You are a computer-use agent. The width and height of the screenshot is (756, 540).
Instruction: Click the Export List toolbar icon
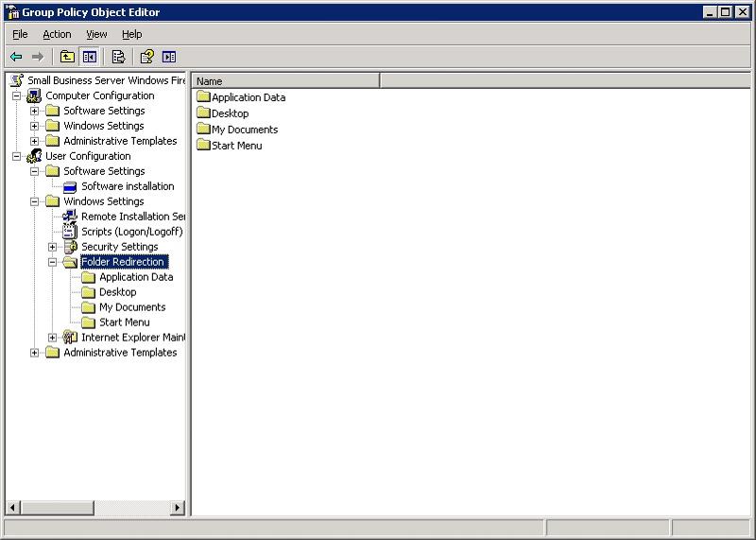point(118,57)
